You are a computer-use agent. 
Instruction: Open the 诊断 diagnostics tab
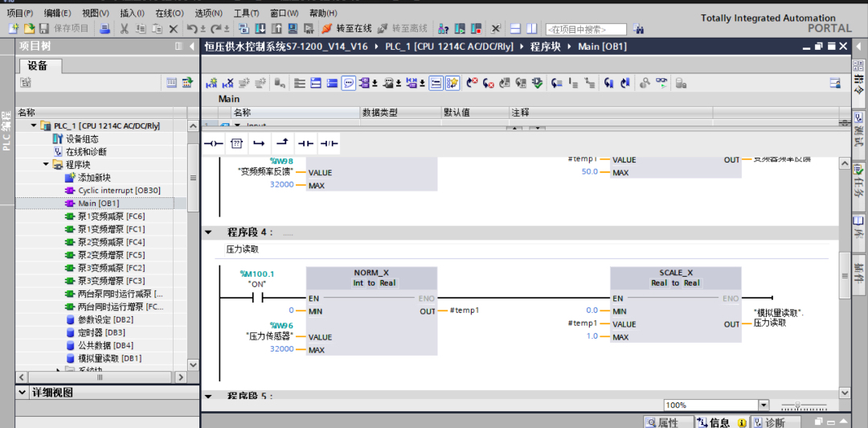coord(775,422)
